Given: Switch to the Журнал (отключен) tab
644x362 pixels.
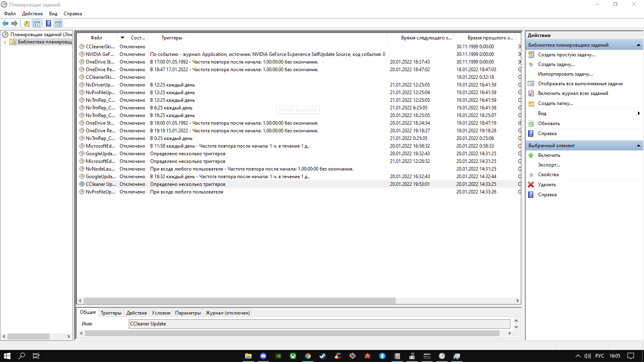Looking at the screenshot, I should [228, 313].
